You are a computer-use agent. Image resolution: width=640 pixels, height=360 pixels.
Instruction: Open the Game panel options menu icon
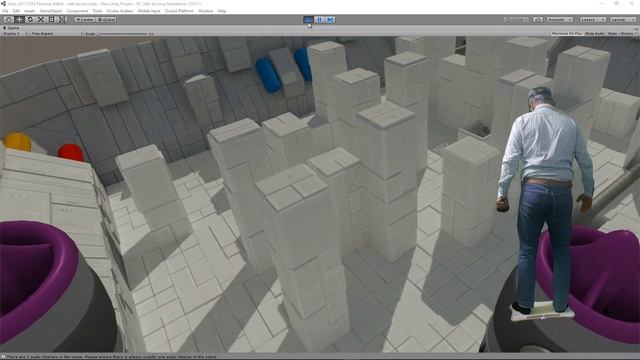click(636, 28)
